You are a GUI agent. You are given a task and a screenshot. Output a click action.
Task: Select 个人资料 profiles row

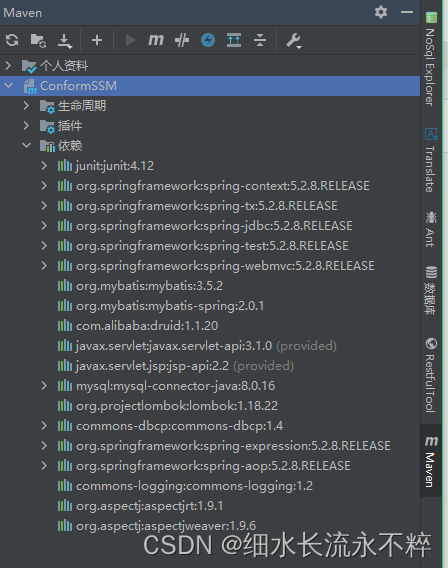coord(210,66)
